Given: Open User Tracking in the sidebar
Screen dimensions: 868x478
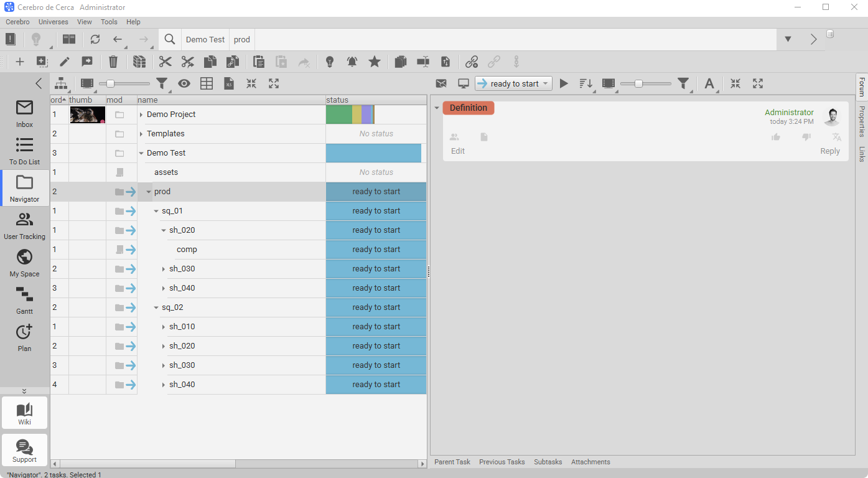Looking at the screenshot, I should click(x=24, y=225).
